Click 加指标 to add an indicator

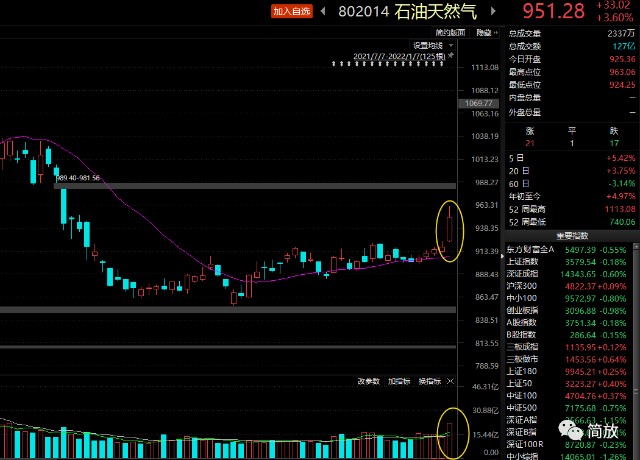click(x=399, y=381)
